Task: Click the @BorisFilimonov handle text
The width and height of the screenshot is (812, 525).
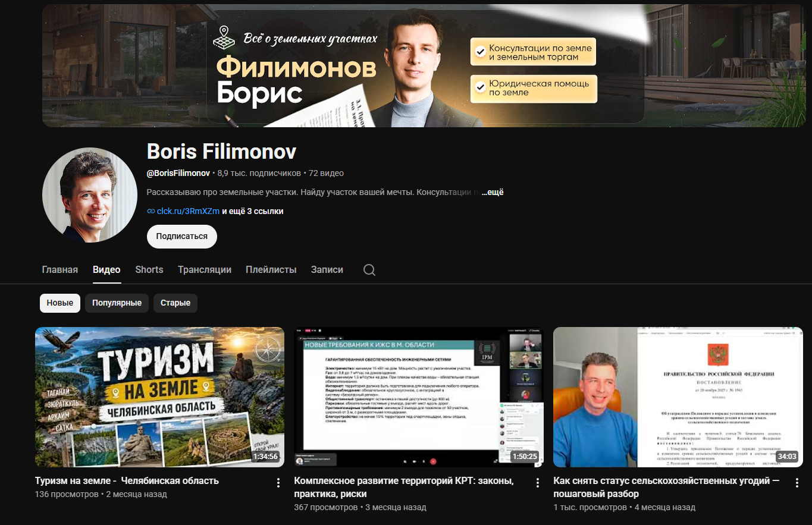Action: tap(178, 173)
